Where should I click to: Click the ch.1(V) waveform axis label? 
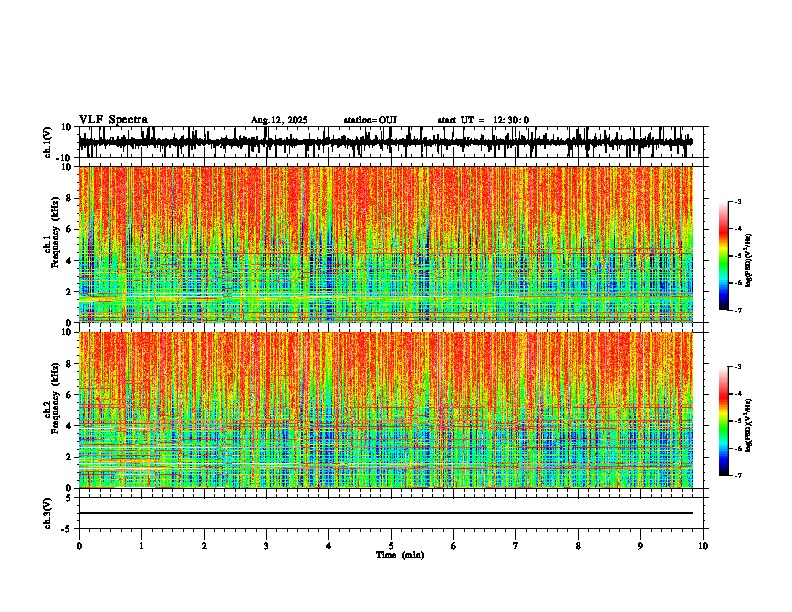[x=48, y=142]
